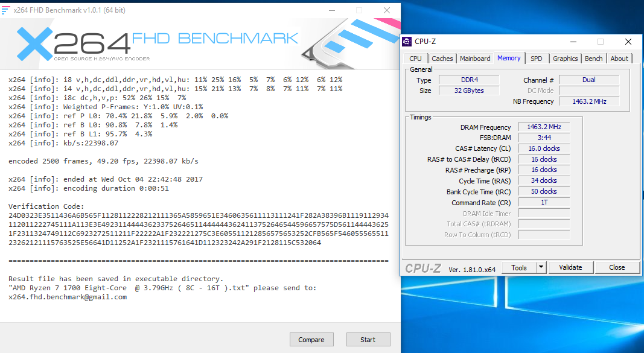Click the tRP value field
Image resolution: width=644 pixels, height=353 pixels.
tap(544, 170)
